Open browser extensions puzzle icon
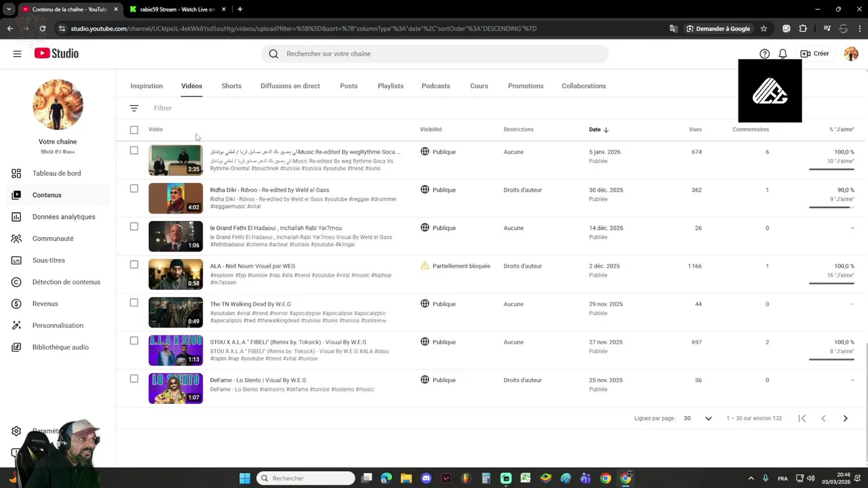Screen dimensions: 868x488 click(x=804, y=28)
